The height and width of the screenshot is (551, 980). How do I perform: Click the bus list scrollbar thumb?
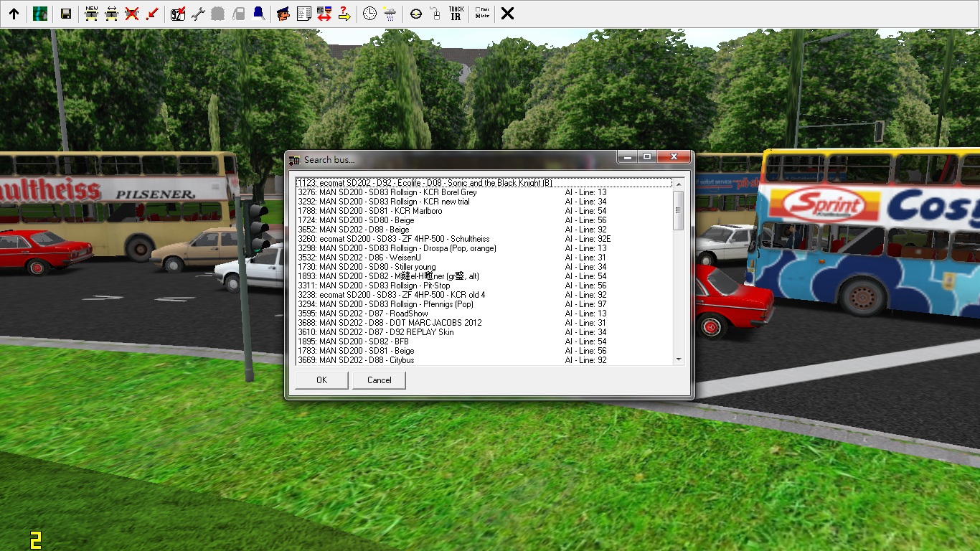pyautogui.click(x=679, y=210)
